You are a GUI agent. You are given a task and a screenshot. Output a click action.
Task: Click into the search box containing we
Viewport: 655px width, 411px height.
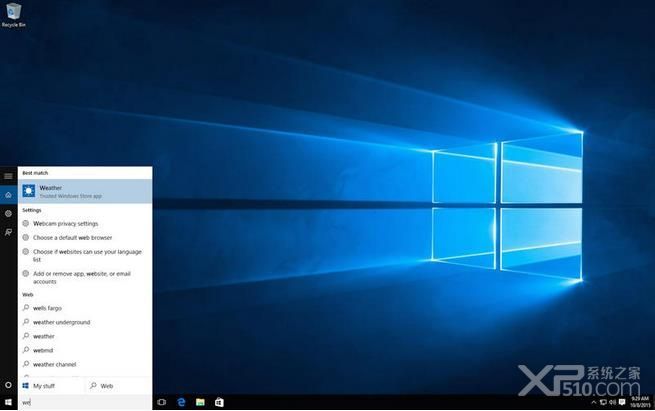[85, 402]
